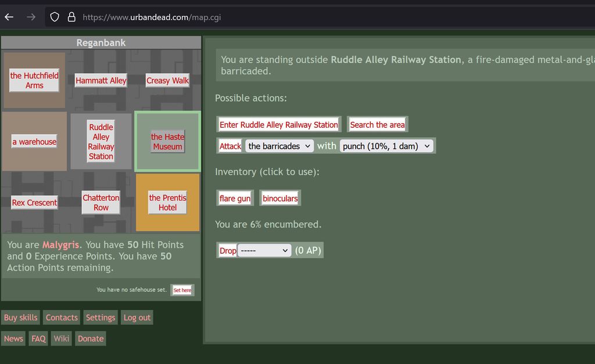Move to the Haste Museum

[x=167, y=141]
